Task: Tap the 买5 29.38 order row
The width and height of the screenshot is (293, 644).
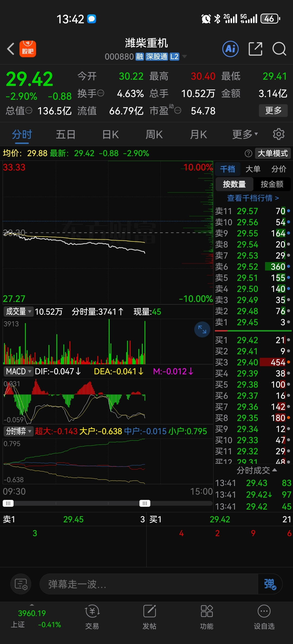Action: (253, 384)
